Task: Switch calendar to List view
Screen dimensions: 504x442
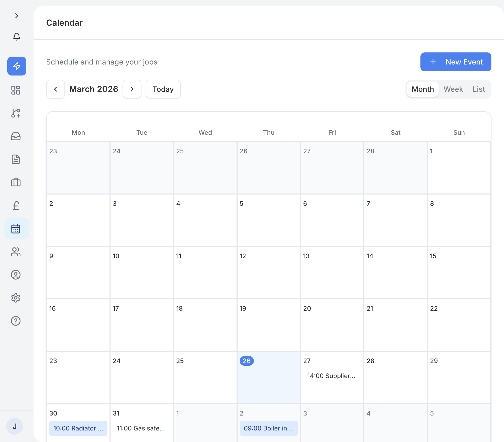Action: point(479,89)
